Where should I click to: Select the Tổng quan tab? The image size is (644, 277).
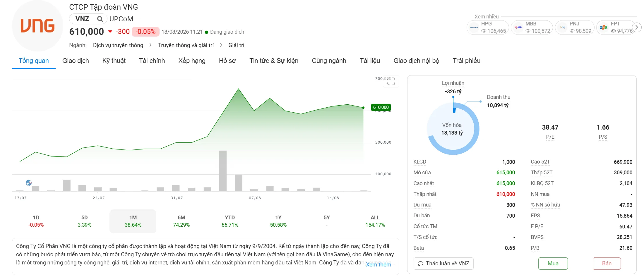point(34,61)
